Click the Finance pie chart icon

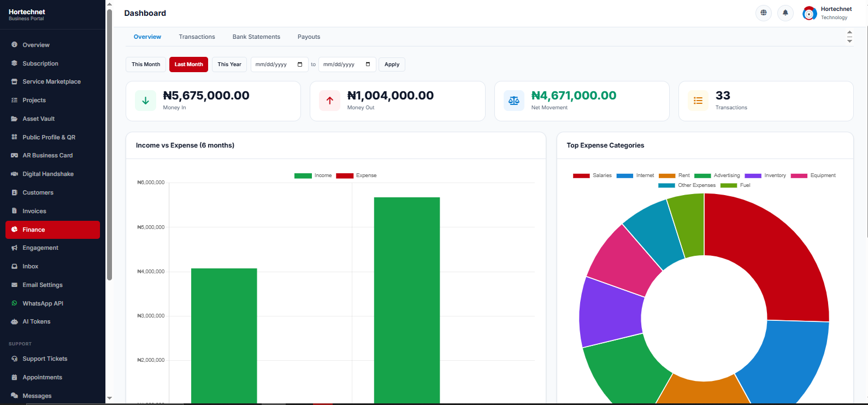coord(14,230)
